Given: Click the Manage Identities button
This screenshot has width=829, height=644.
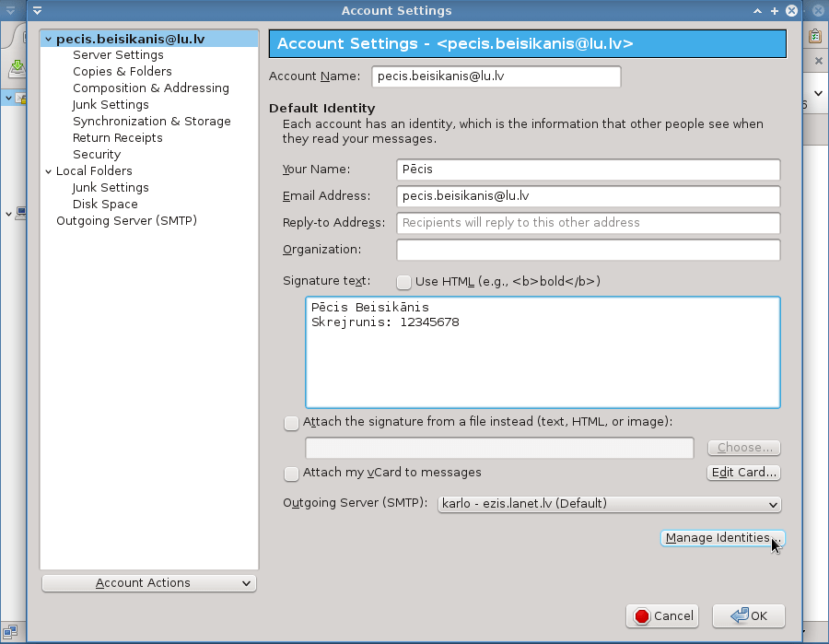Looking at the screenshot, I should pyautogui.click(x=723, y=538).
